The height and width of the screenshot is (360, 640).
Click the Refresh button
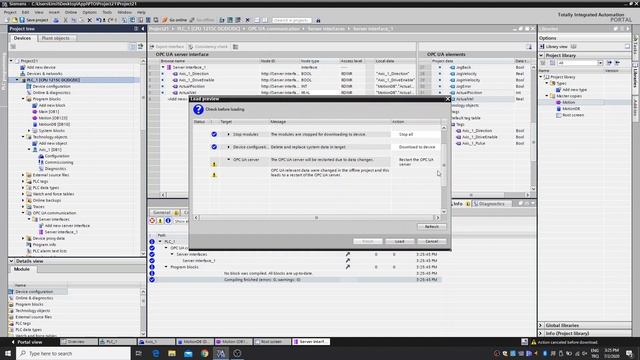point(431,227)
